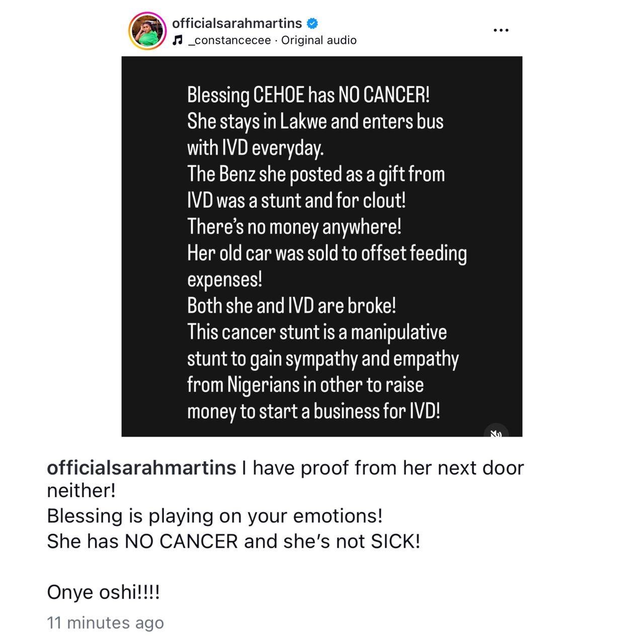
Task: Click the 11 minutes ago timestamp
Action: [105, 623]
